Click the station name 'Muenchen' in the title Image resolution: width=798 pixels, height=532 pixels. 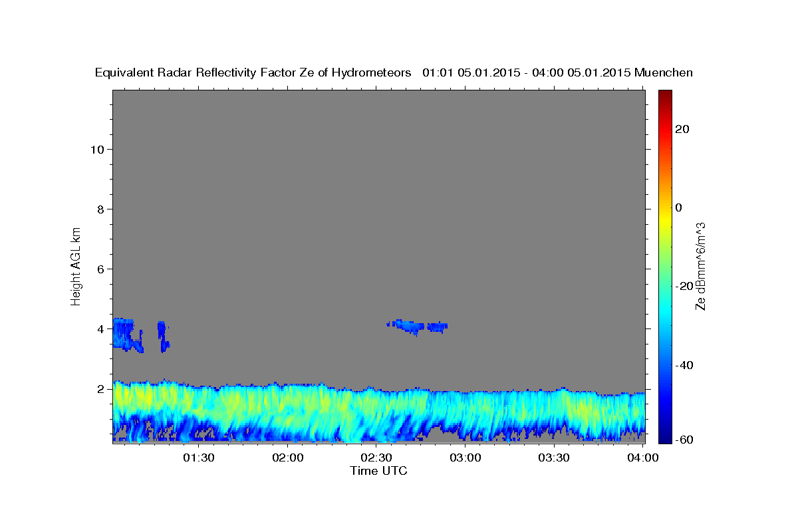[664, 72]
